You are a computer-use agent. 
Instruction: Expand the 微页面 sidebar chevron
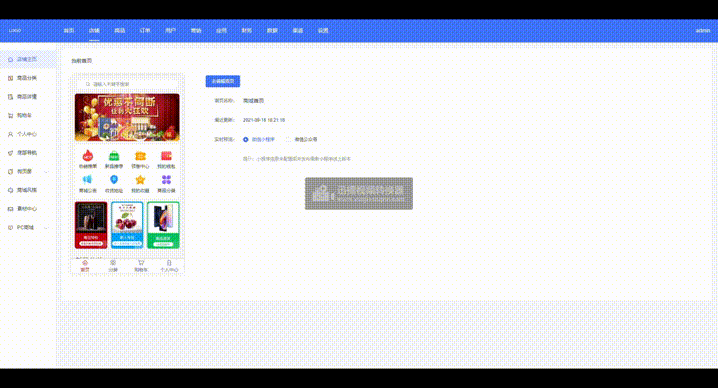pos(46,171)
